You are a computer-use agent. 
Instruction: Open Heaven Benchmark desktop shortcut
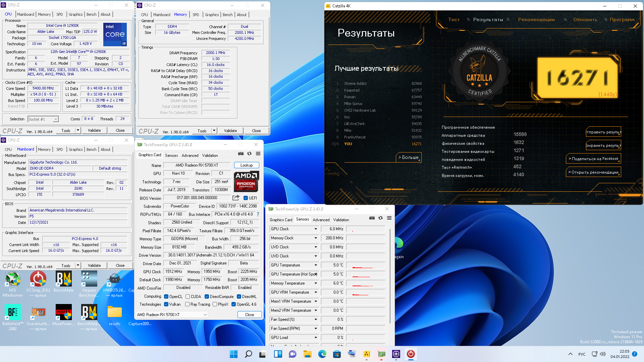point(89,284)
